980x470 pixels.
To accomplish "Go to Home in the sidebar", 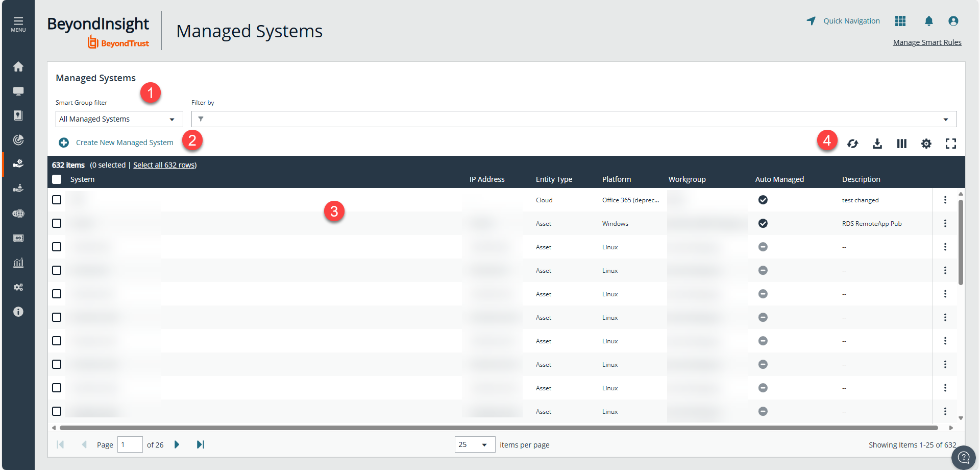I will click(18, 66).
